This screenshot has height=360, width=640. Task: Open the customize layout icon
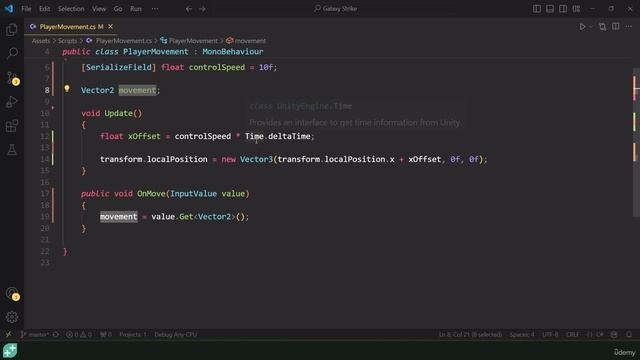pyautogui.click(x=576, y=9)
